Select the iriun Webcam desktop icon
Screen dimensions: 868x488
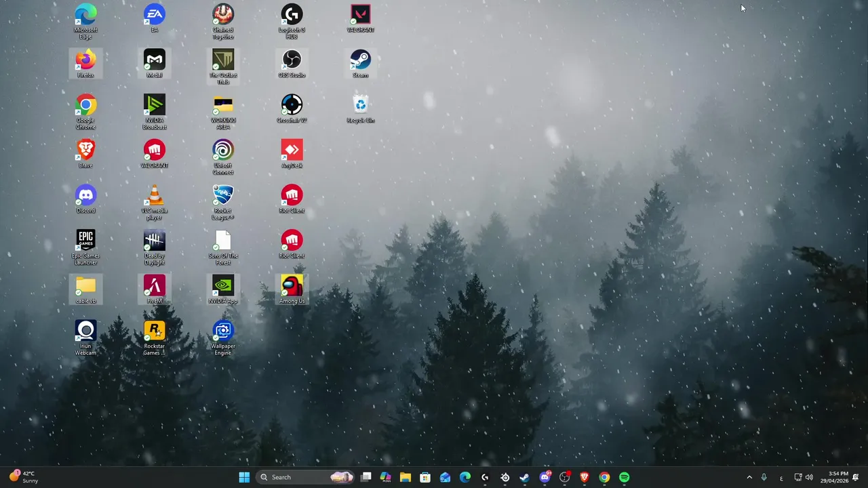(x=85, y=338)
